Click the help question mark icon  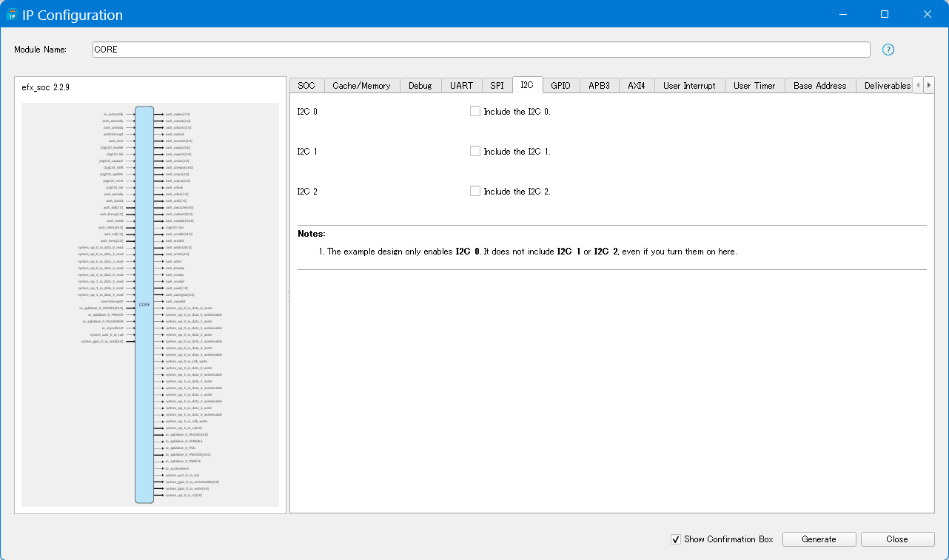pyautogui.click(x=888, y=50)
